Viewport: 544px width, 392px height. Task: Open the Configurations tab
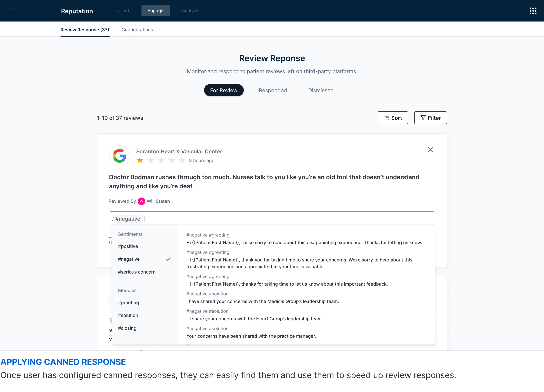pos(137,30)
